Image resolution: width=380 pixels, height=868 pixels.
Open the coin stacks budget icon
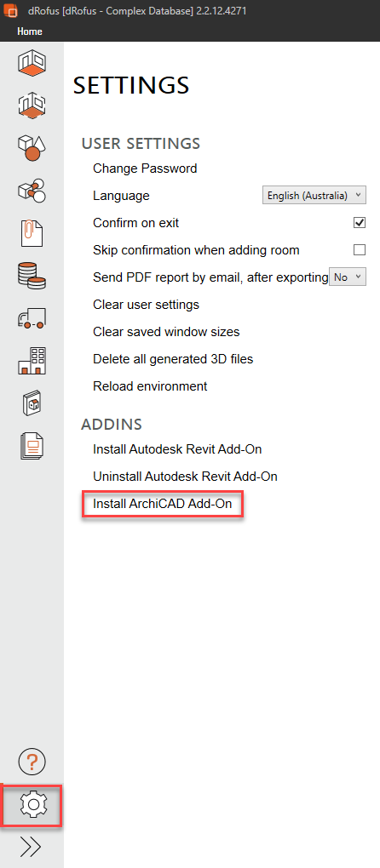[x=32, y=275]
